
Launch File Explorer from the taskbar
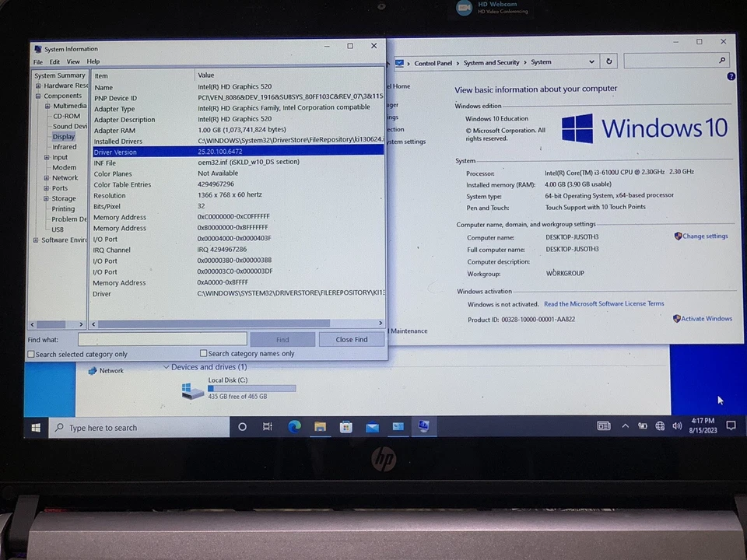coord(320,426)
